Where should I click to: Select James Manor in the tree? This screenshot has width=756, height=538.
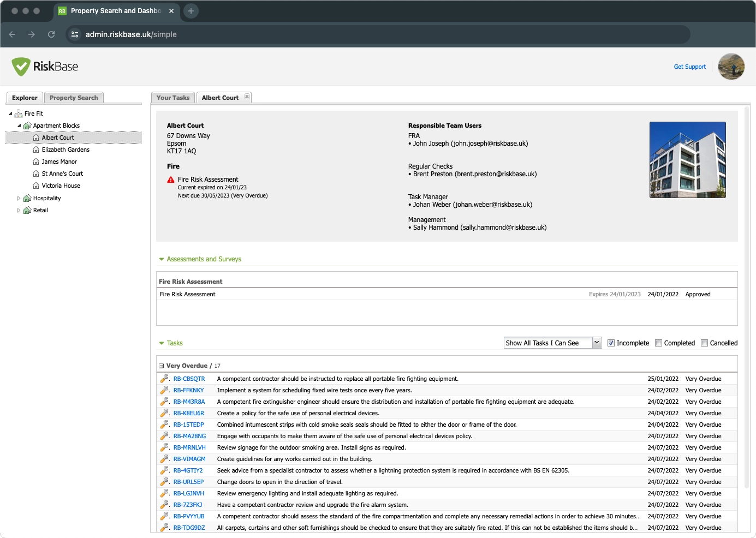point(59,162)
